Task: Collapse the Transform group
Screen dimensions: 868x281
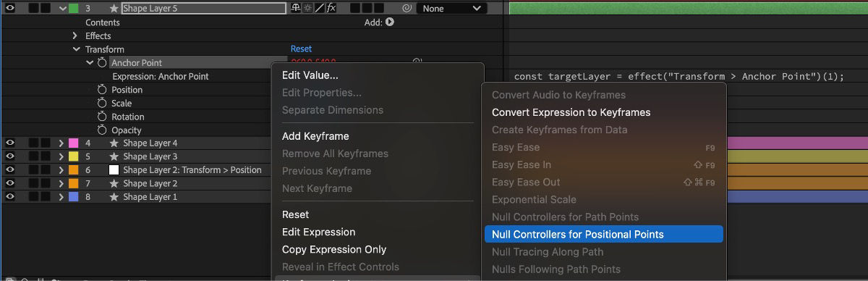Action: [76, 49]
